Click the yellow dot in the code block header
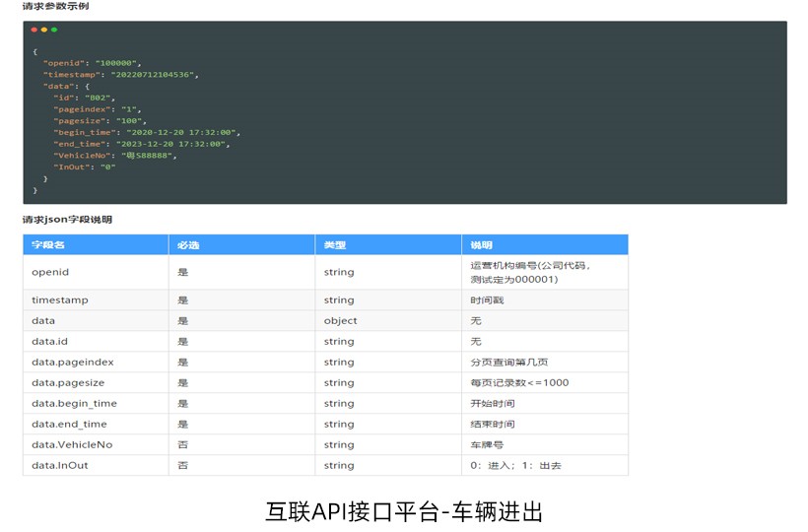The width and height of the screenshot is (808, 532). coord(44,30)
